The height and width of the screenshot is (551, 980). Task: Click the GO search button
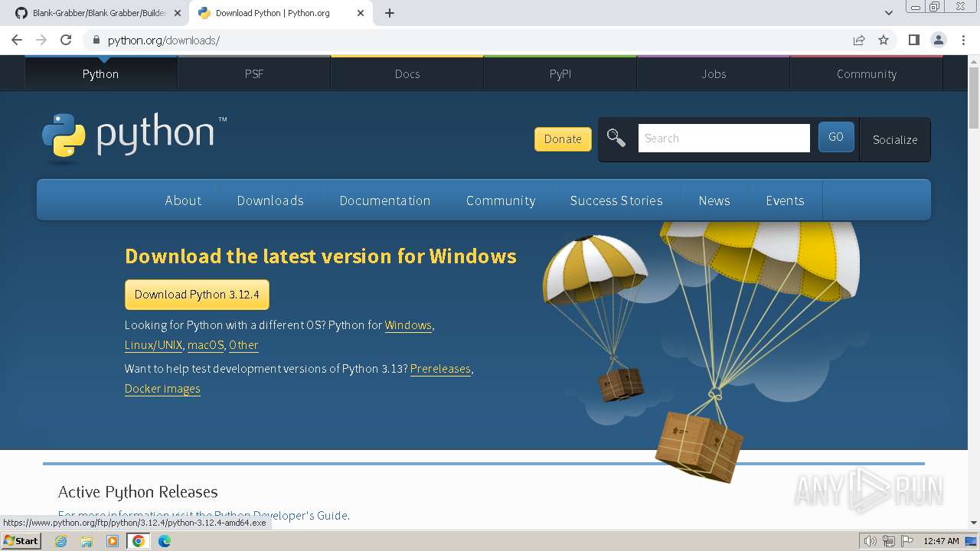click(836, 137)
